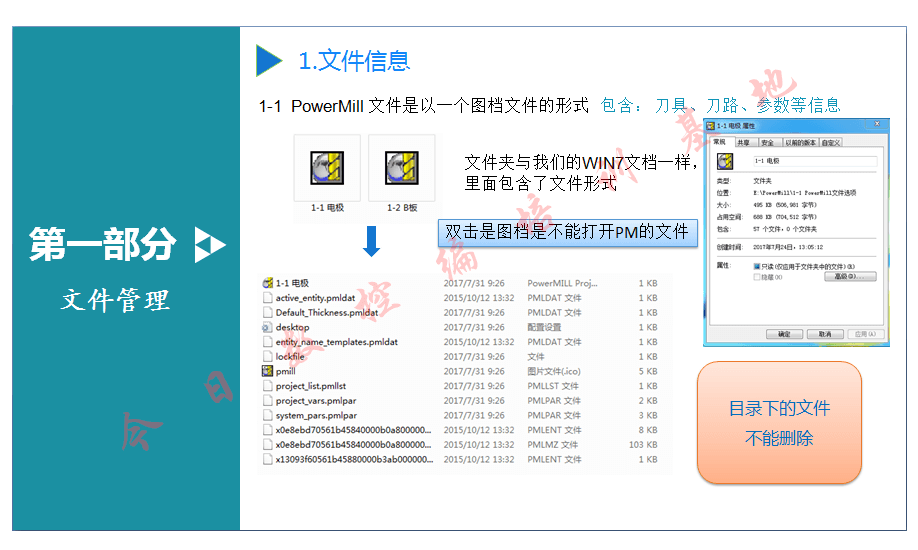The height and width of the screenshot is (550, 918).
Task: Click the 图片文件(.ico) type cell
Action: 554,371
